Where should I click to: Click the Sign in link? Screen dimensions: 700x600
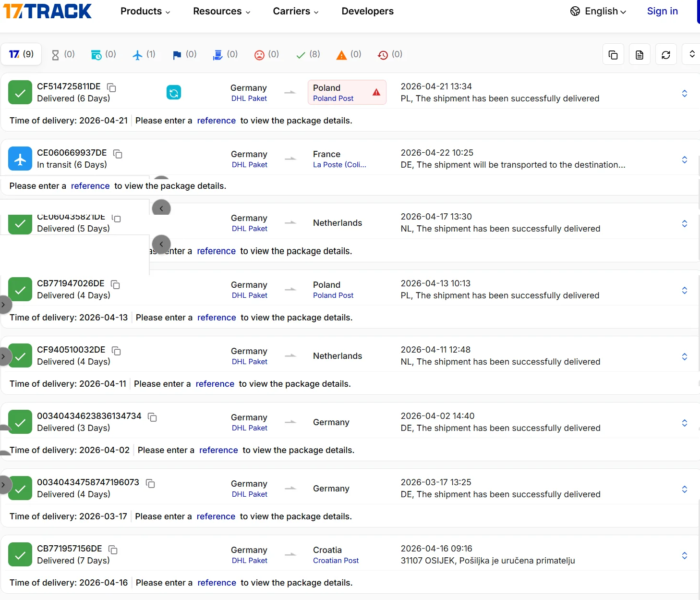pyautogui.click(x=662, y=11)
